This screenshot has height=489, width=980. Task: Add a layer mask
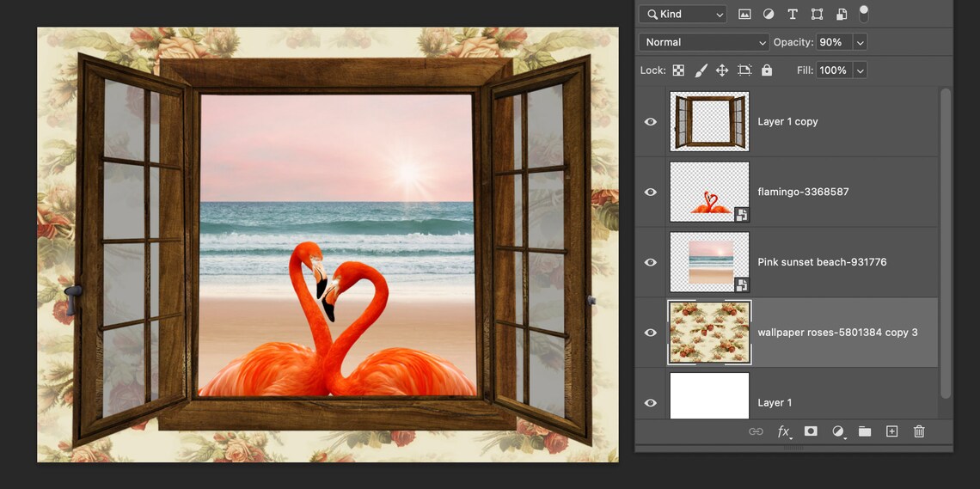[811, 431]
